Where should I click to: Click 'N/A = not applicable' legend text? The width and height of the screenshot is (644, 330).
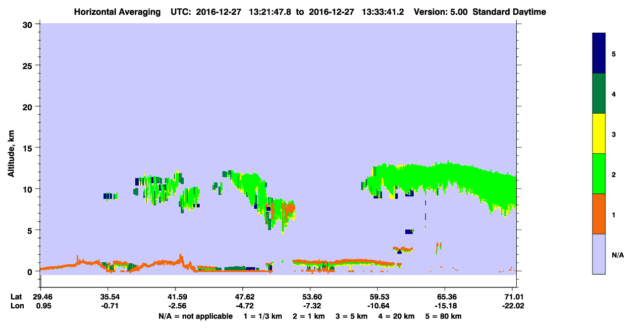196,316
